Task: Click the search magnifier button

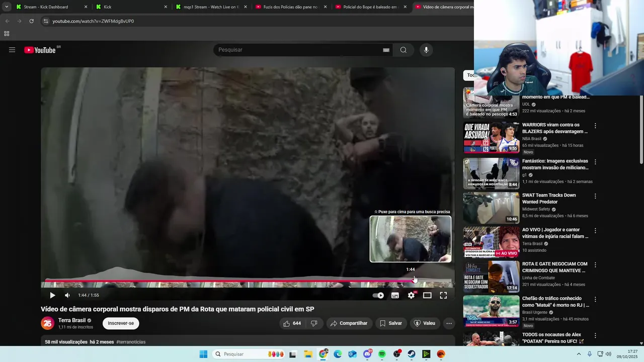Action: click(404, 50)
